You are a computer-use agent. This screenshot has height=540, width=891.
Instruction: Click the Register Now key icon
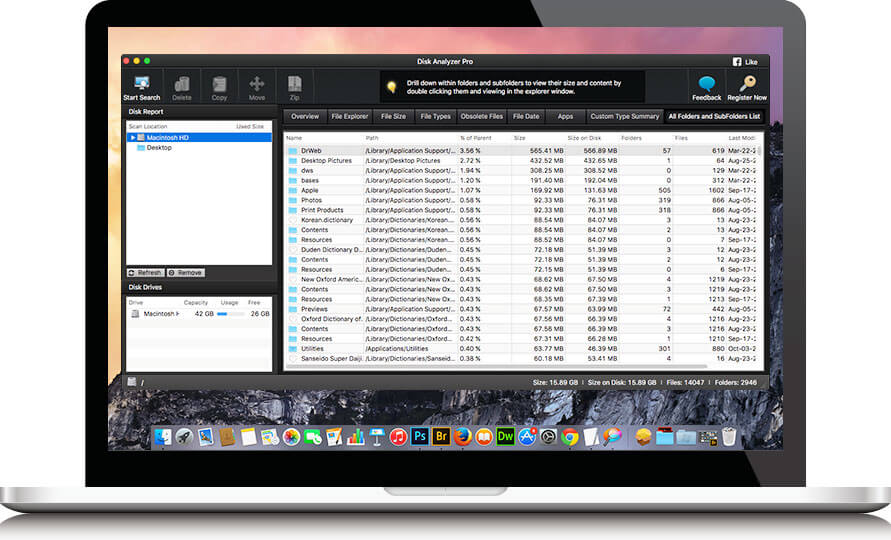[747, 84]
